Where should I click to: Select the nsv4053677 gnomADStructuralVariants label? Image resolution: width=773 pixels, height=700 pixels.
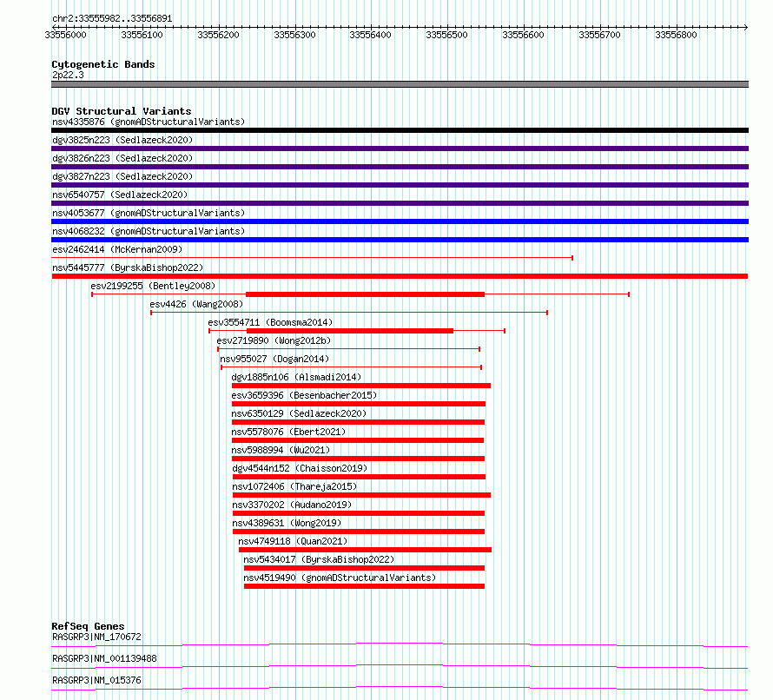(149, 213)
